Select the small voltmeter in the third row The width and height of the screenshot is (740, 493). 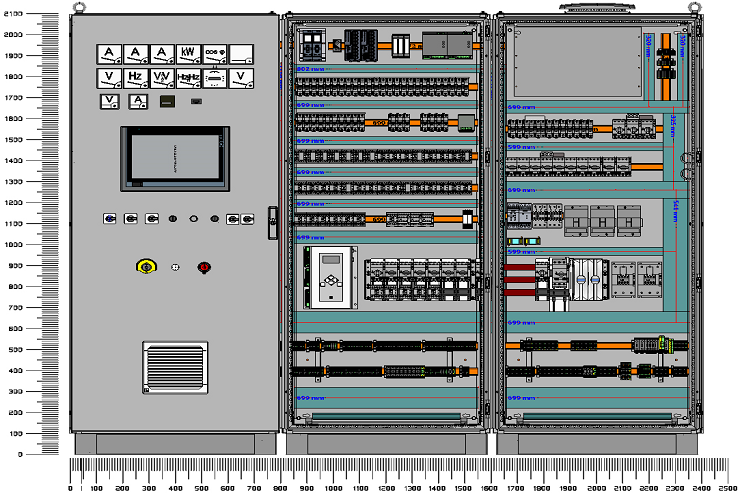point(109,101)
